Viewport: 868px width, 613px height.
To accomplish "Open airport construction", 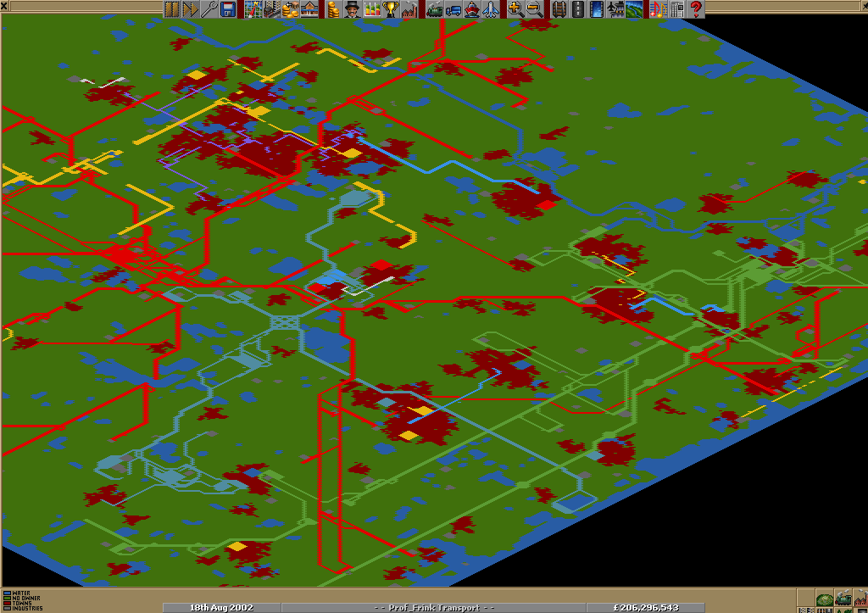I will (615, 8).
